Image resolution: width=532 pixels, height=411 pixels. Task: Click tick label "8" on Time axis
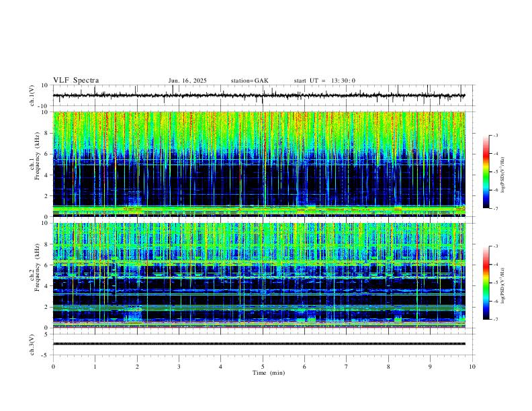point(388,367)
